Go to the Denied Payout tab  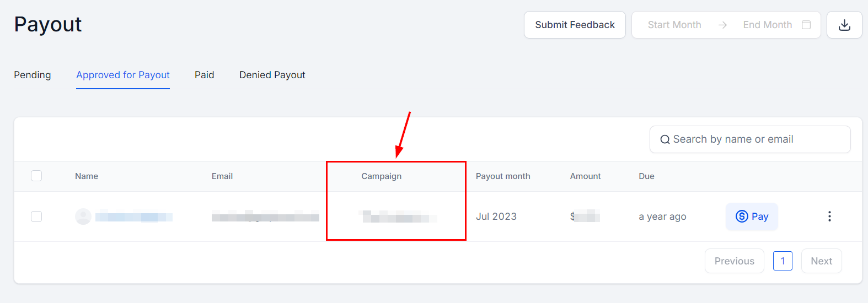(x=272, y=75)
